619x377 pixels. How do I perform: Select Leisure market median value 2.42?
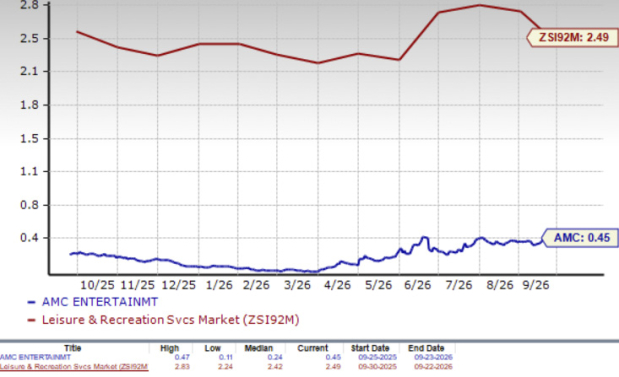pyautogui.click(x=275, y=367)
